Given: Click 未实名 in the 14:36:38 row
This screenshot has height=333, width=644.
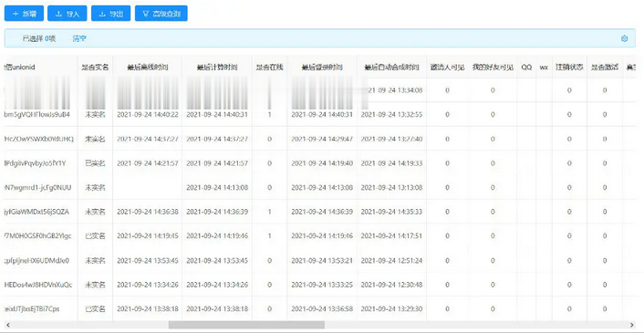Looking at the screenshot, I should pos(95,212).
